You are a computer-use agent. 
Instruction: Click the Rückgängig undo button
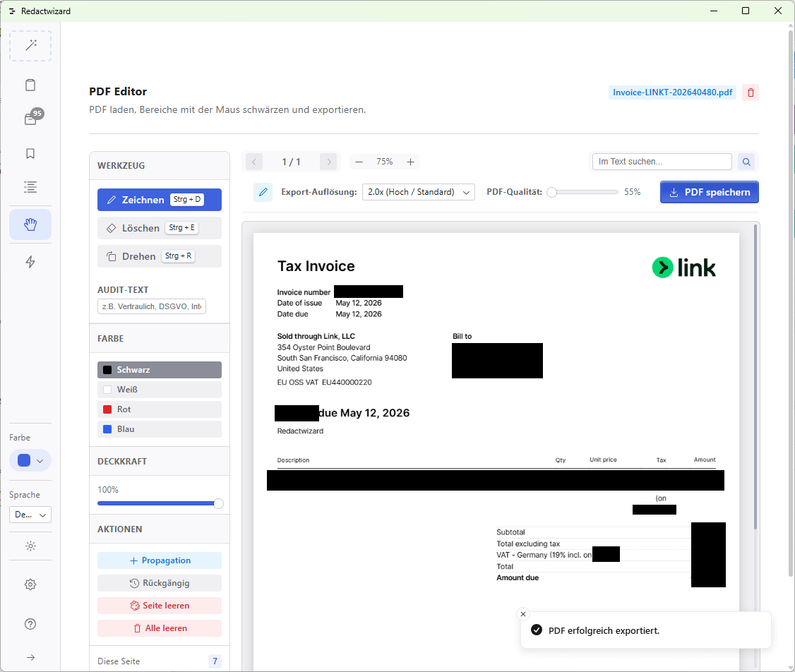click(x=159, y=583)
